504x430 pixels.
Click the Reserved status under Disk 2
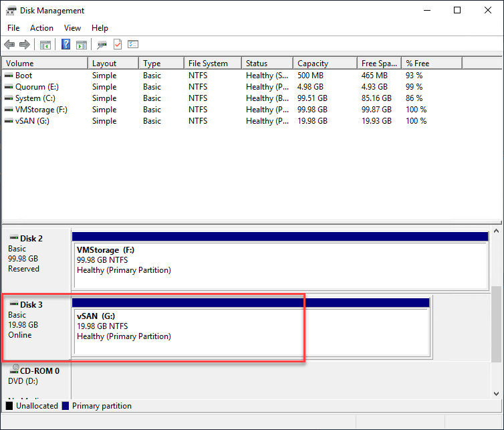(x=24, y=269)
